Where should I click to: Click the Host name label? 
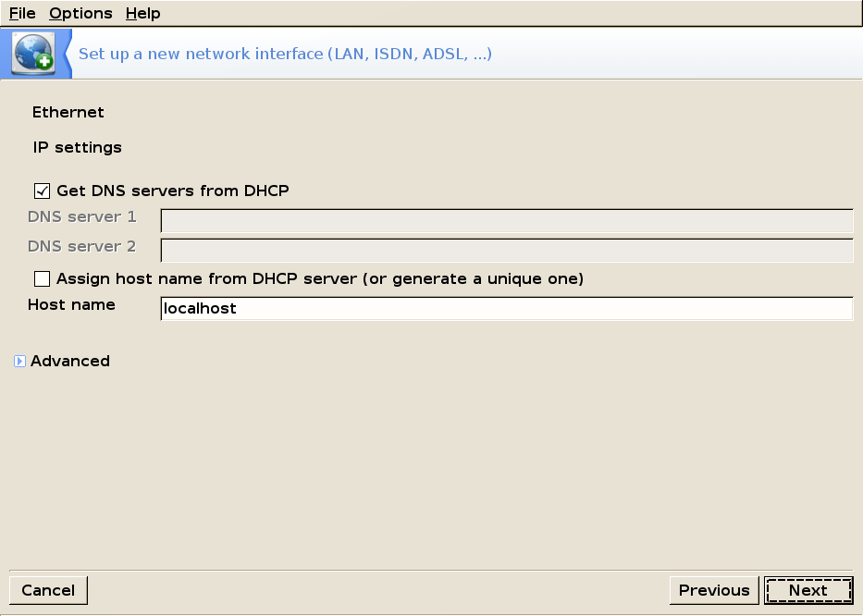click(x=71, y=305)
